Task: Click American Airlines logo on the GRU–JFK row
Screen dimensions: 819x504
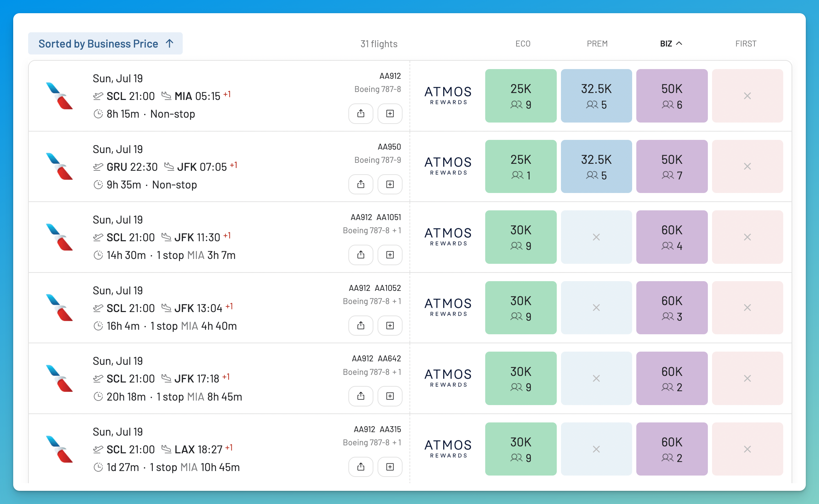Action: [x=59, y=166]
